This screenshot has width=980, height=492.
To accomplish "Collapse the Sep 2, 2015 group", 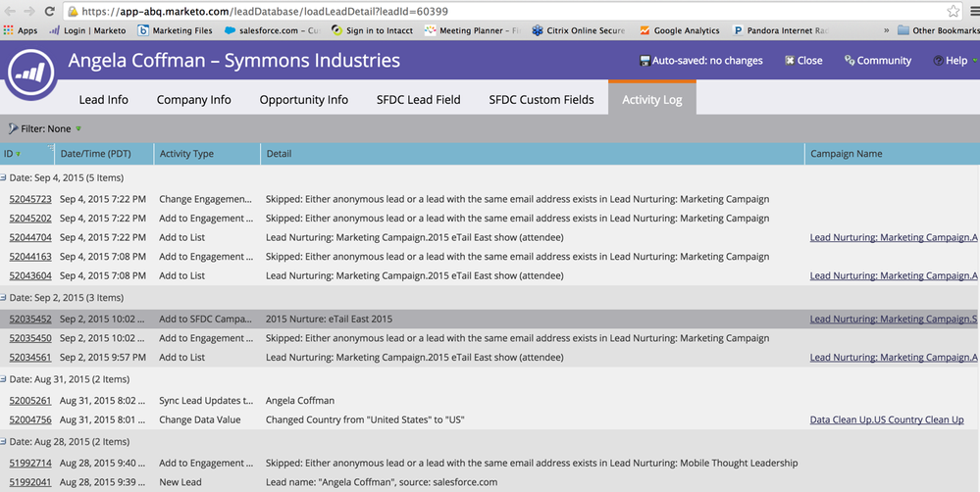I will [4, 298].
